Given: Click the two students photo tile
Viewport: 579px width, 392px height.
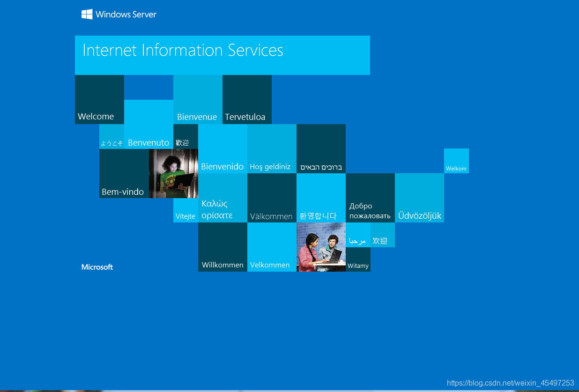Looking at the screenshot, I should pos(321,247).
